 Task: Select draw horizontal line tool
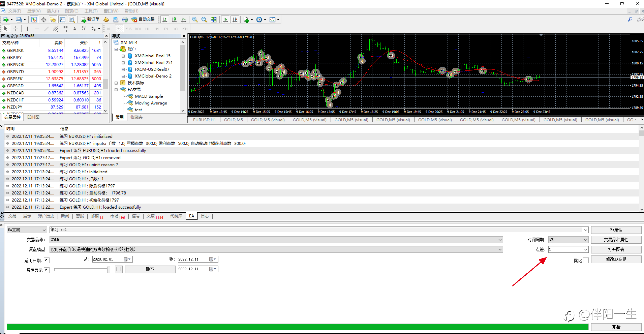click(37, 29)
